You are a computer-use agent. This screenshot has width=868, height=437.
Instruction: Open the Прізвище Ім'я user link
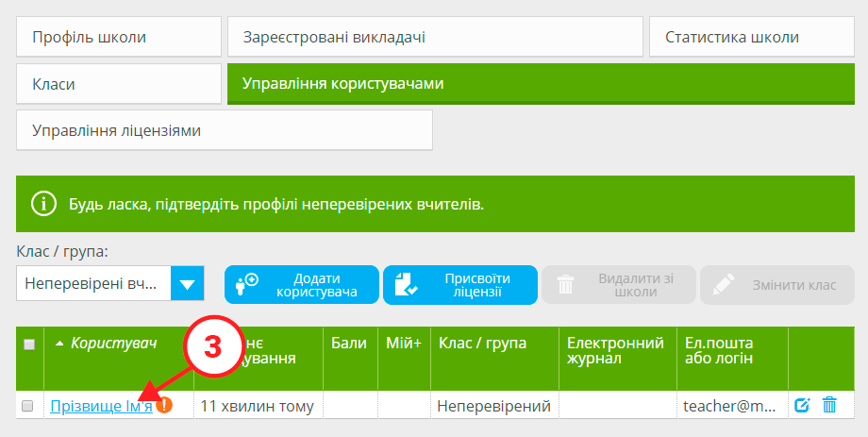click(102, 406)
